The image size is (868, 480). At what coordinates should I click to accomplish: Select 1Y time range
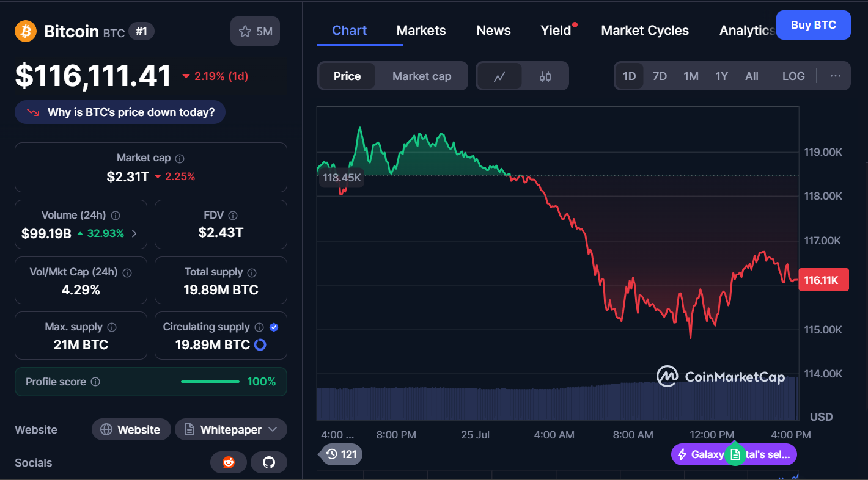click(722, 76)
